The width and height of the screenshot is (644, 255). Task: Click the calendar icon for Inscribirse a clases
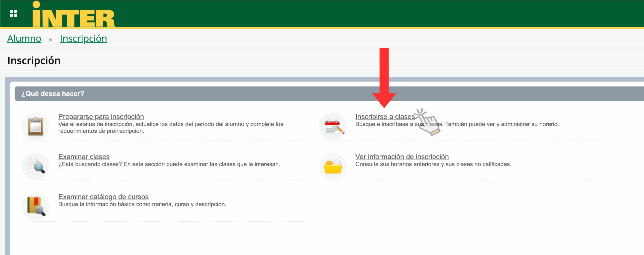[x=333, y=126]
